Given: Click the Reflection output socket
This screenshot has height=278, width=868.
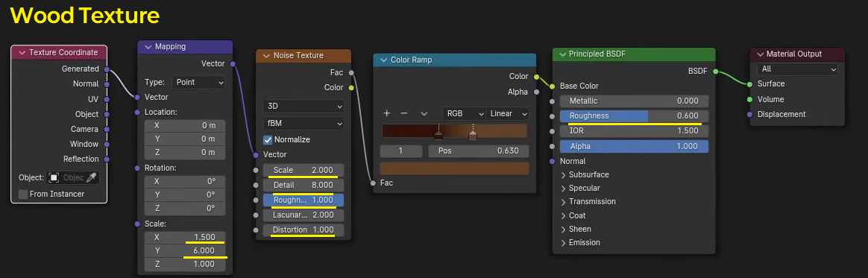Looking at the screenshot, I should pyautogui.click(x=107, y=159).
